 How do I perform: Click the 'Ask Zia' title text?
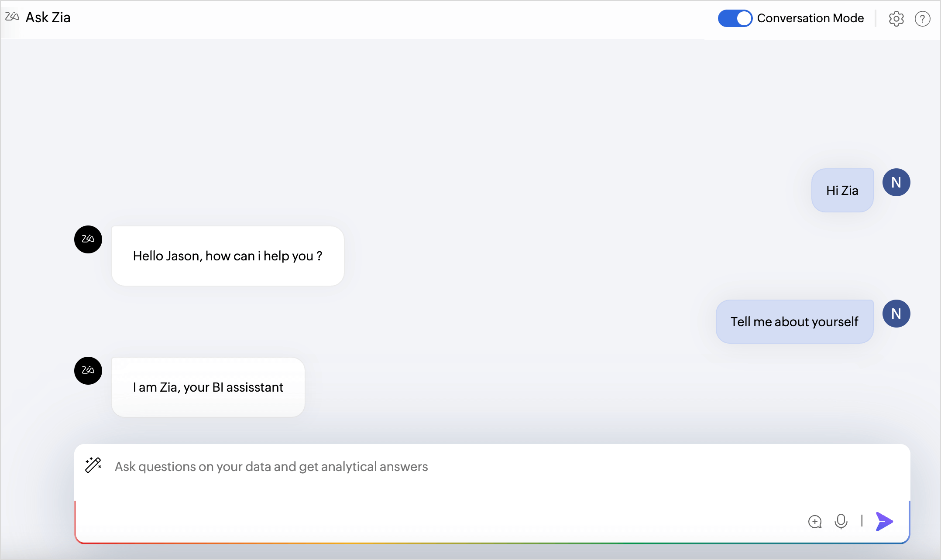[x=48, y=17]
